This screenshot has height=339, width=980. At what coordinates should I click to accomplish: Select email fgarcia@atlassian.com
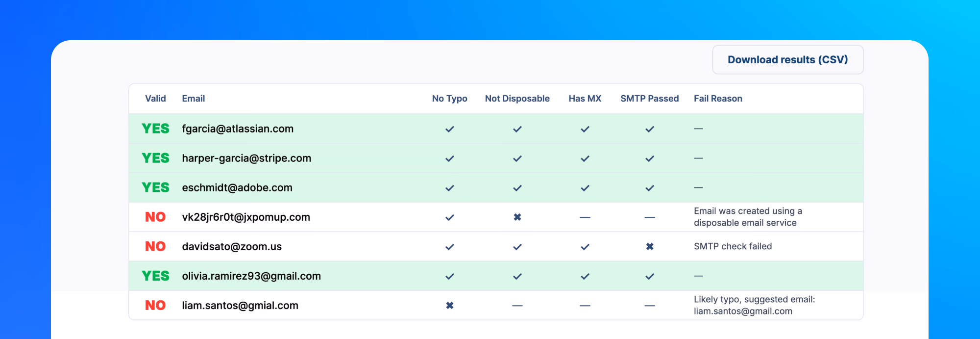point(238,129)
